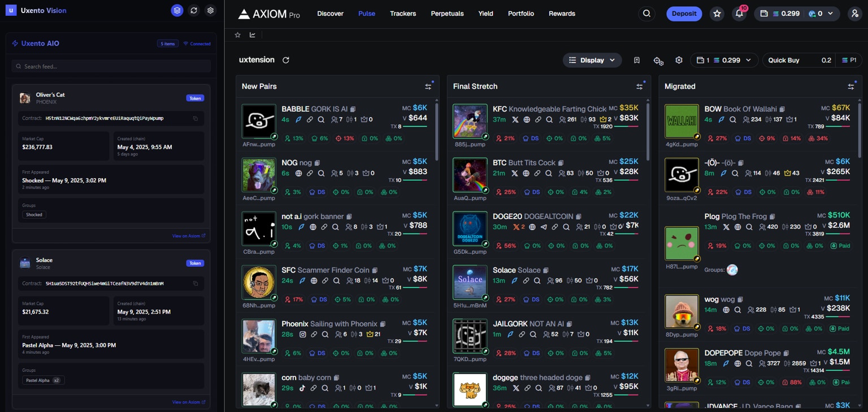This screenshot has height=412, width=868.
Task: Click the BOW Book Of Wallahi thumbnail
Action: click(x=682, y=121)
